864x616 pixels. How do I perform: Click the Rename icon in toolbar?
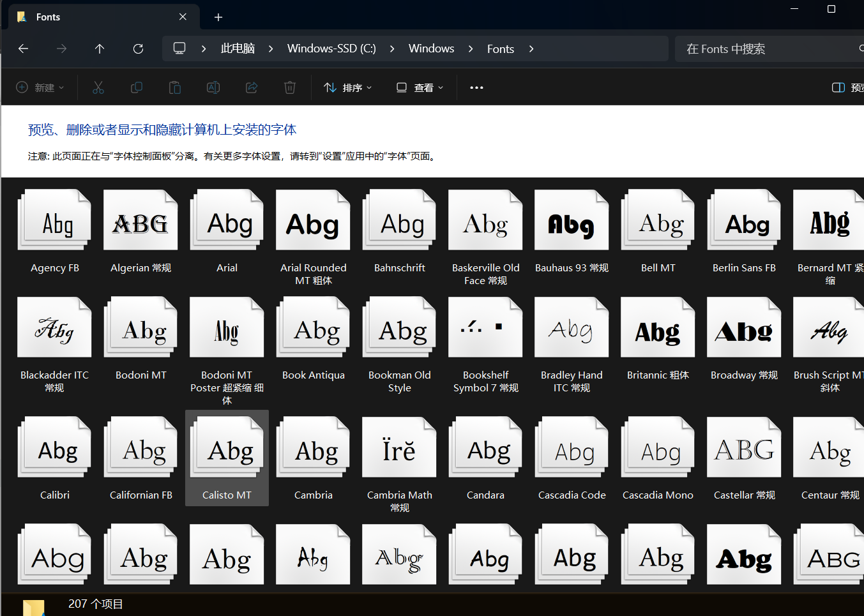213,87
